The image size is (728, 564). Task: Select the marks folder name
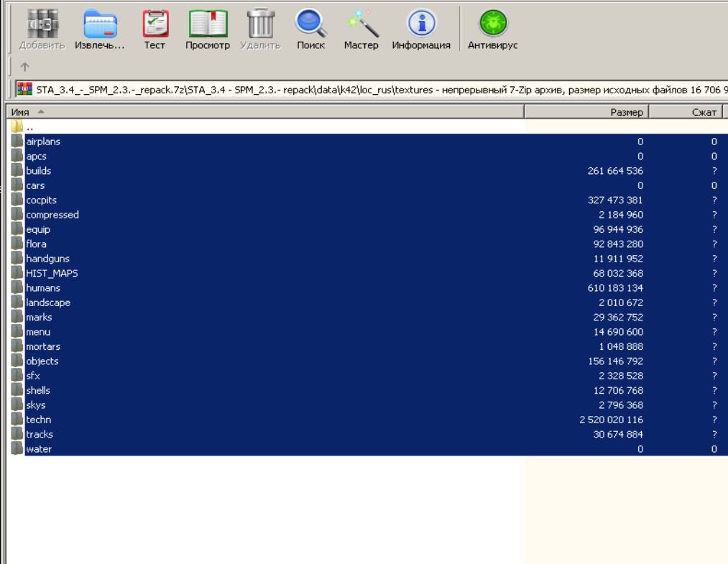pyautogui.click(x=39, y=317)
